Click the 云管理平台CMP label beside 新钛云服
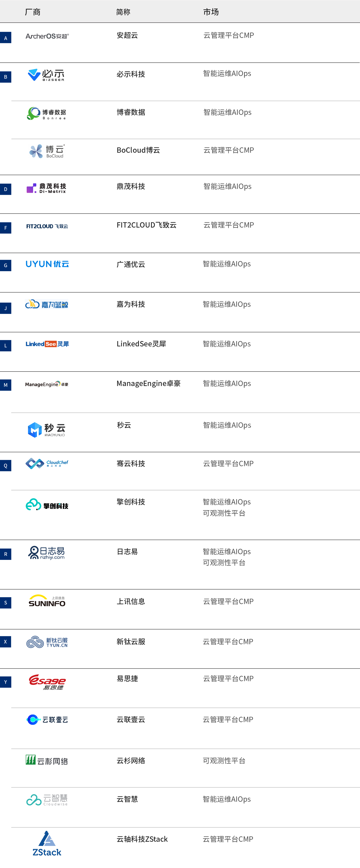 [x=228, y=642]
